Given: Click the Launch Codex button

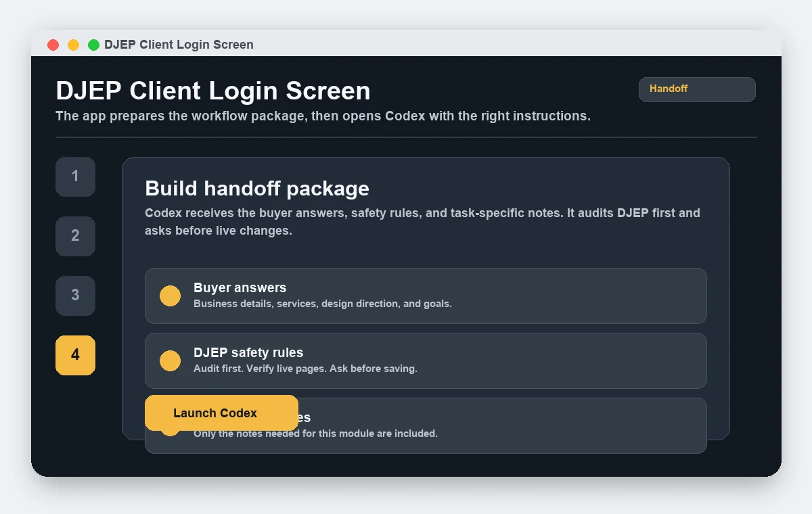Looking at the screenshot, I should (221, 413).
